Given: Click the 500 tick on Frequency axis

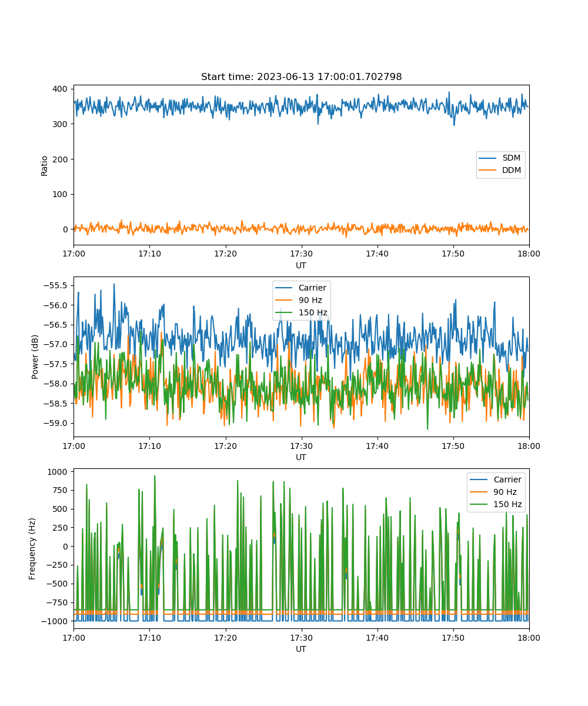Looking at the screenshot, I should [61, 509].
